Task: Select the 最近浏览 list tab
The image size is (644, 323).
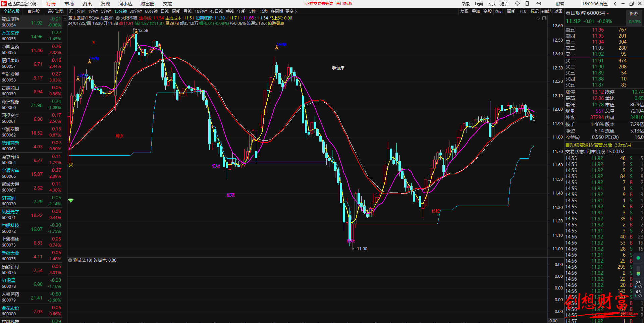Action: [x=56, y=11]
